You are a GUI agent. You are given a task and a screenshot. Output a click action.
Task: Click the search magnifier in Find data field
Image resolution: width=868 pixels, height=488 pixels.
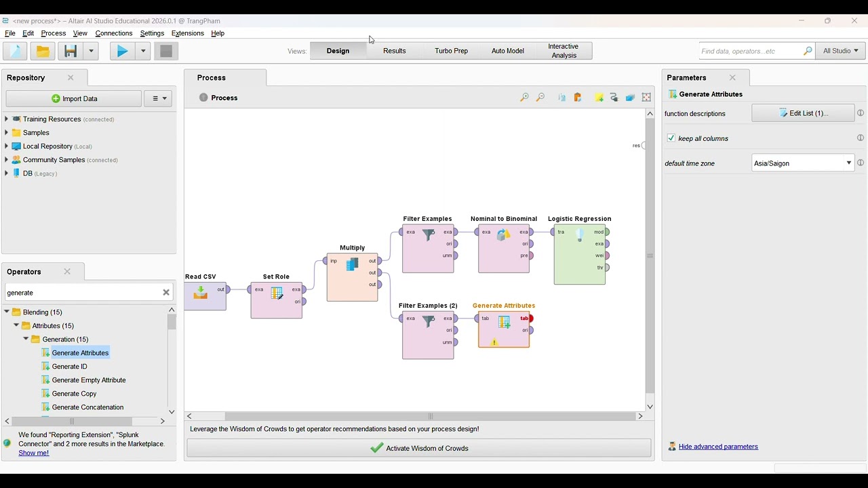pos(808,52)
